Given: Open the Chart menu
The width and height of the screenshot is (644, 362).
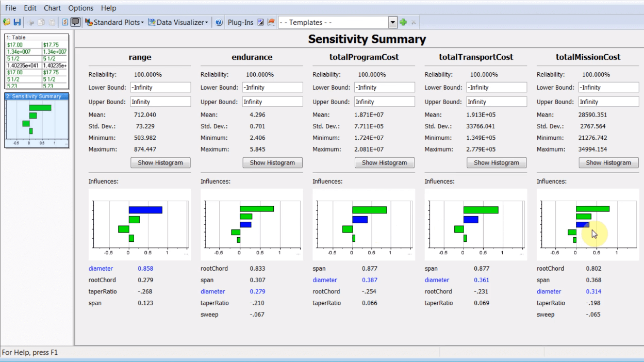Looking at the screenshot, I should click(x=52, y=8).
